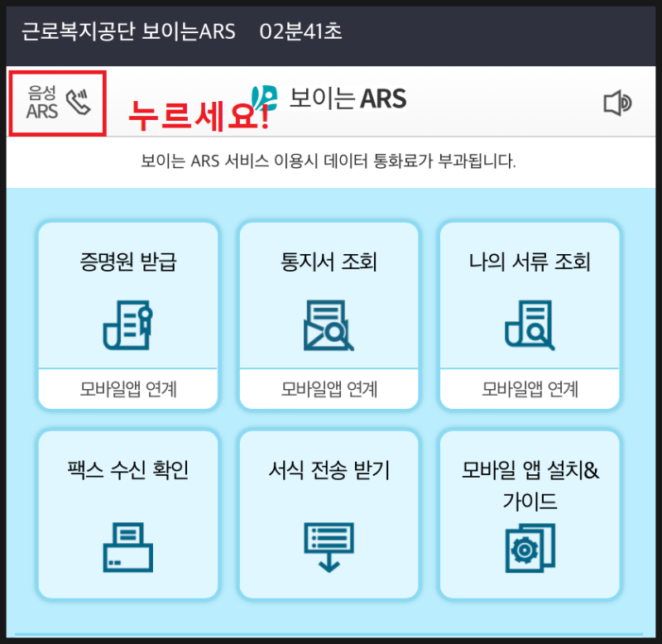Toggle the speaker sound icon
This screenshot has width=662, height=644.
click(x=617, y=103)
